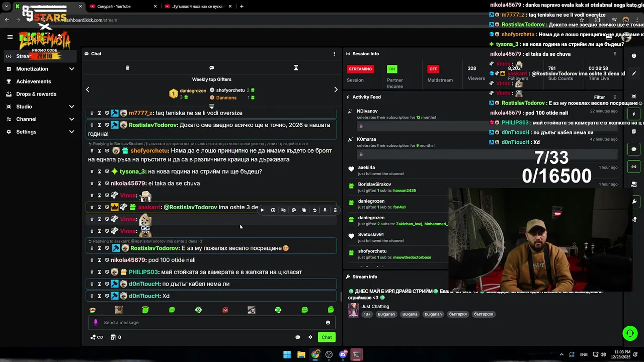
Task: Open Activity Feed three-dot menu
Action: coord(615,97)
